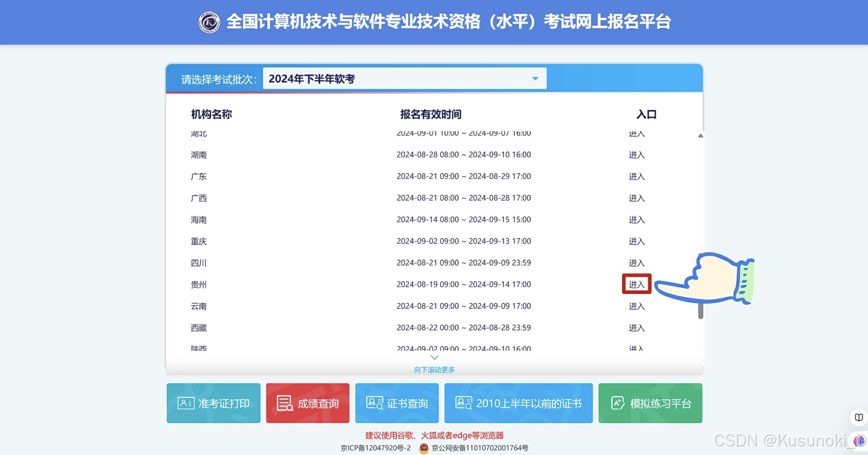This screenshot has width=868, height=455.
Task: Enter the 广东 registration link
Action: point(637,177)
